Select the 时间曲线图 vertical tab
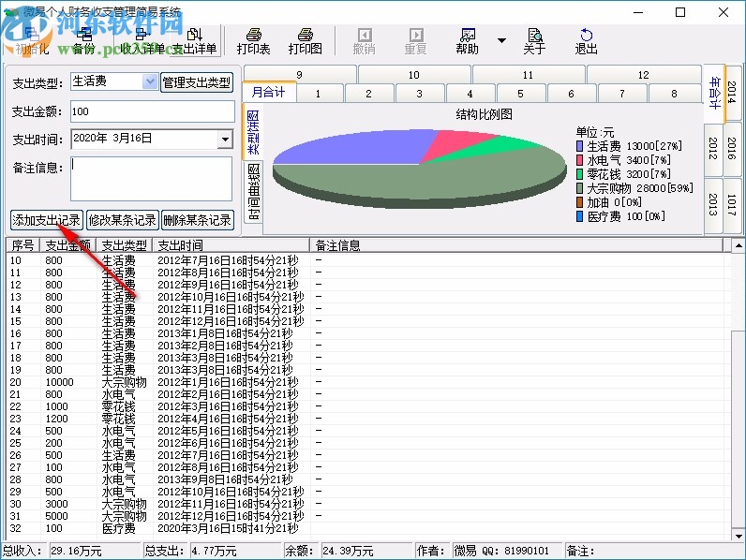 254,192
